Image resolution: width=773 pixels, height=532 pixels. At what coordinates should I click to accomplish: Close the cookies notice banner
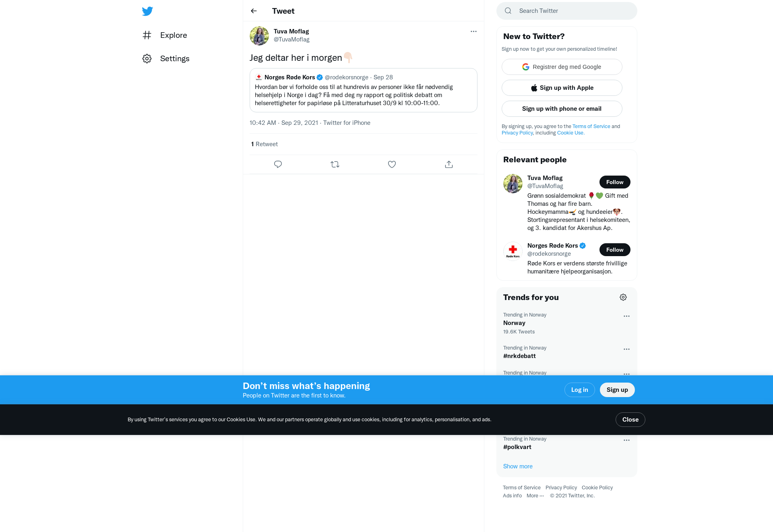pos(630,420)
